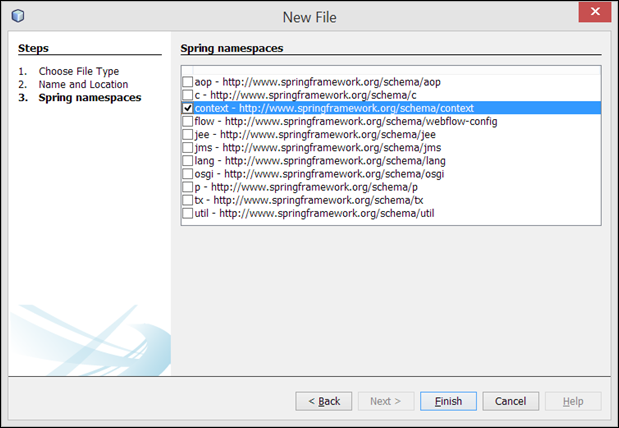Toggle the lang namespace checkbox
Image resolution: width=619 pixels, height=428 pixels.
188,161
